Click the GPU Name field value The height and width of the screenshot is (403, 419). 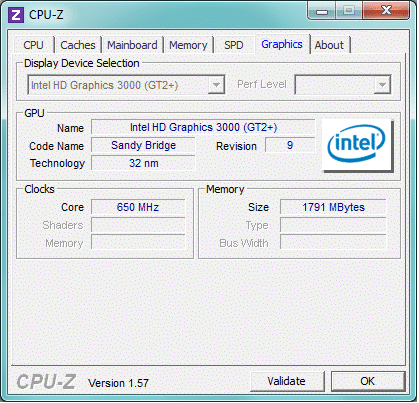click(203, 127)
